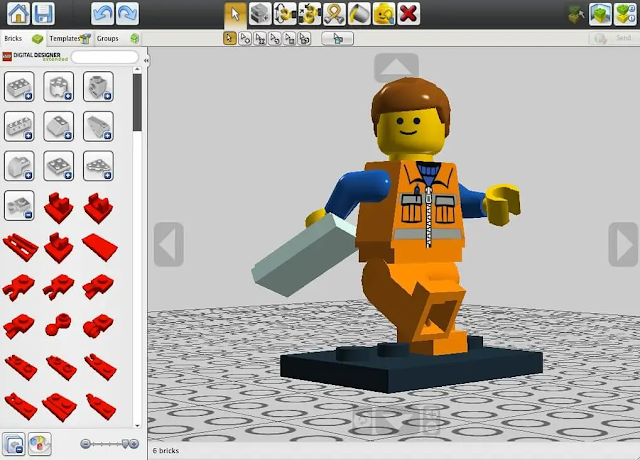
Task: Select the Paint bucket tool
Action: (359, 14)
